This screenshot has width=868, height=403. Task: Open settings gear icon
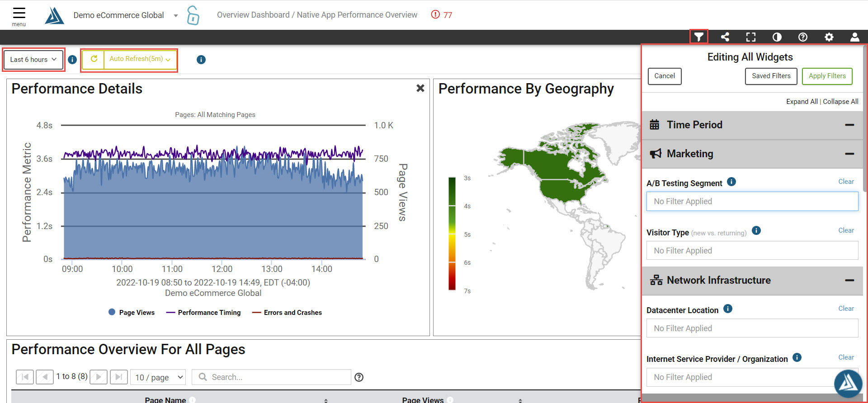(829, 37)
